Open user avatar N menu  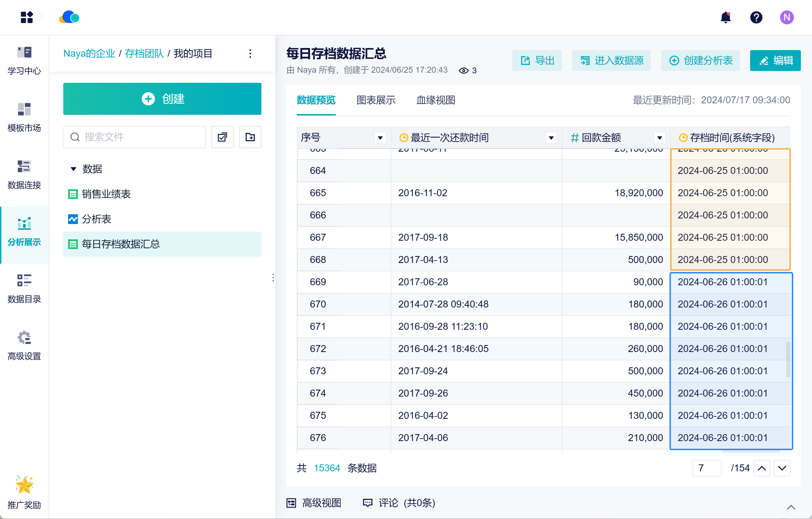787,17
